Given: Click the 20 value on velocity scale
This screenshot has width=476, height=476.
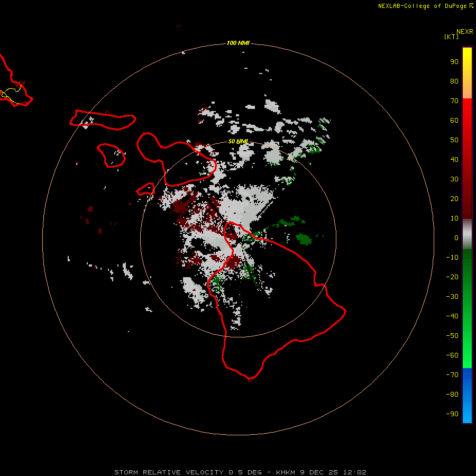Looking at the screenshot, I should tap(454, 198).
